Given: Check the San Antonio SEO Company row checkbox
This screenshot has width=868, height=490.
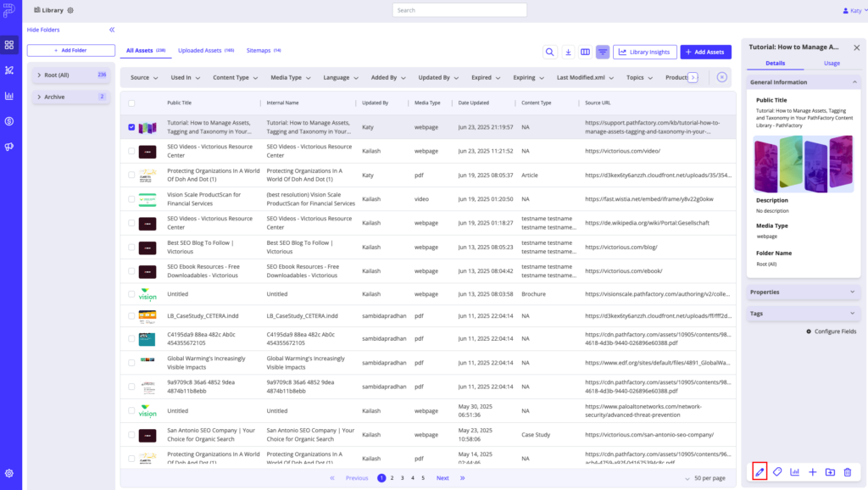Looking at the screenshot, I should tap(131, 435).
